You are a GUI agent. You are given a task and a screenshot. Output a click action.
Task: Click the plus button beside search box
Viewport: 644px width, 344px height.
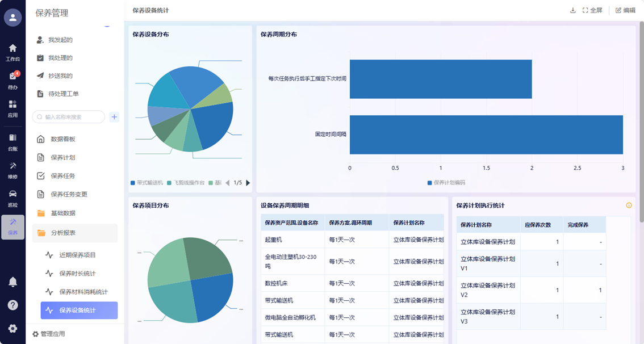click(114, 117)
